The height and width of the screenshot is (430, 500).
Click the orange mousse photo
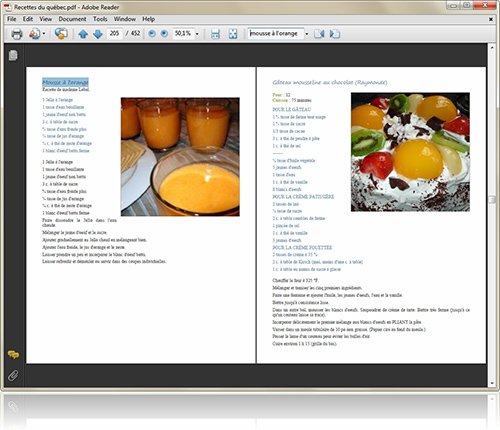click(x=180, y=157)
